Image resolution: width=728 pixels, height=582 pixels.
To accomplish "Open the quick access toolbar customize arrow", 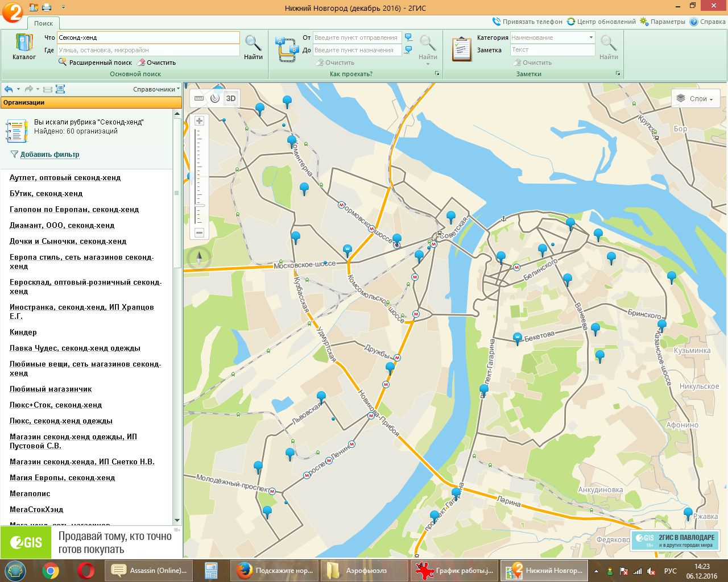I will (63, 7).
